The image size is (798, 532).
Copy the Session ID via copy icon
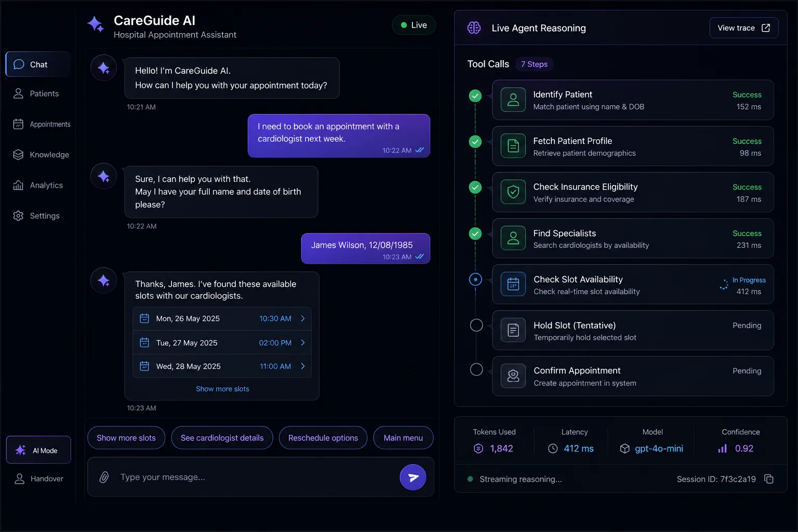(769, 479)
